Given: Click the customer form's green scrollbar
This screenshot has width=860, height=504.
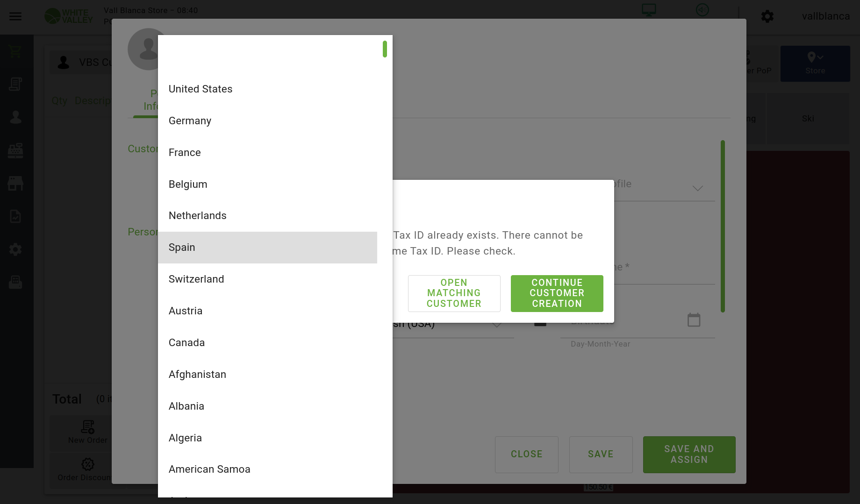Looking at the screenshot, I should click(x=723, y=226).
